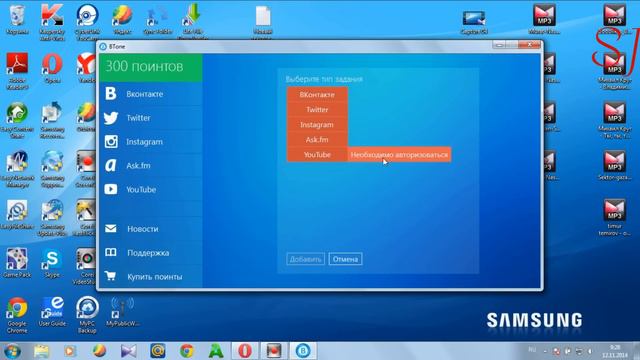The image size is (640, 360).
Task: Open Samsung Recovery desktop shortcut
Action: click(52, 120)
